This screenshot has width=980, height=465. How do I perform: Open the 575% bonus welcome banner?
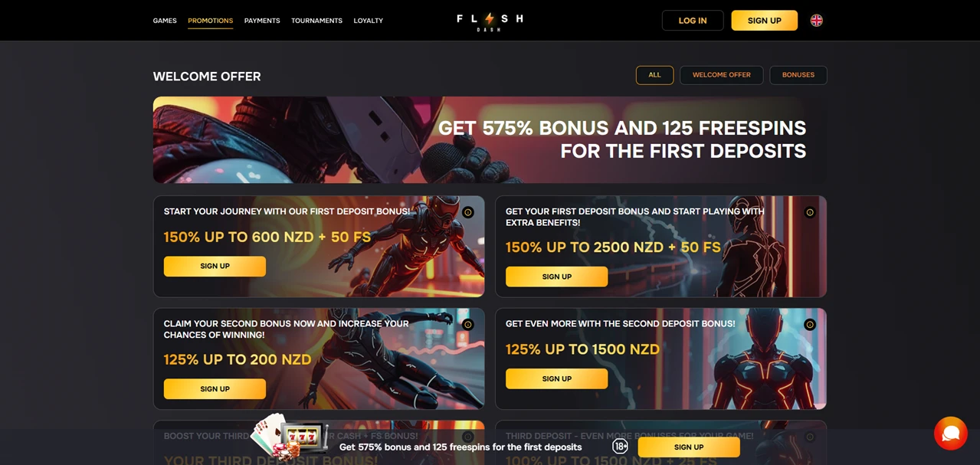coord(490,139)
